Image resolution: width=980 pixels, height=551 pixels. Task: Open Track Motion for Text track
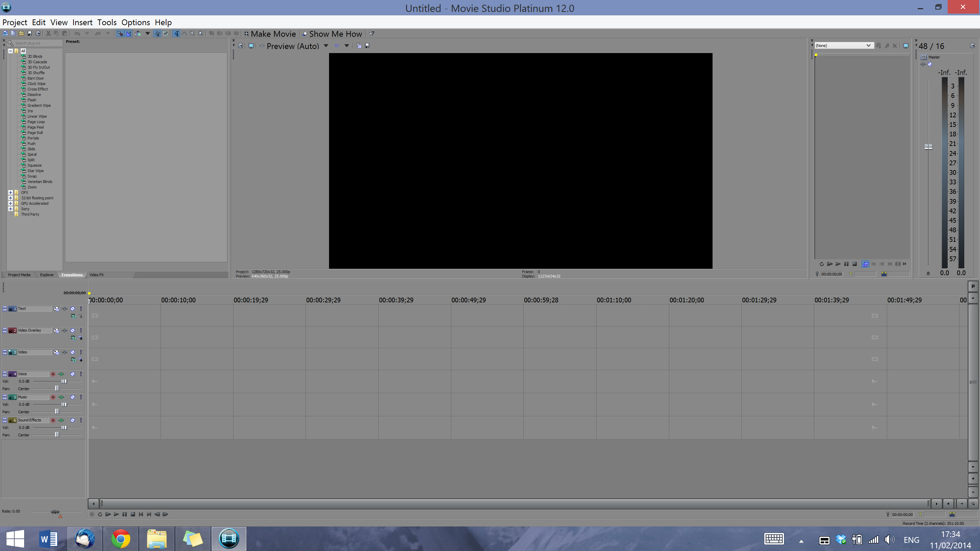click(56, 309)
